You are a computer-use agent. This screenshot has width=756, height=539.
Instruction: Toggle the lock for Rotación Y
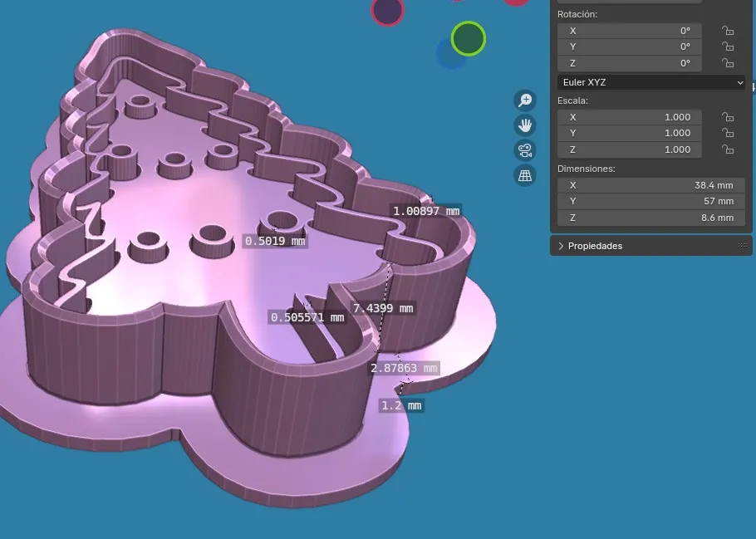[727, 47]
